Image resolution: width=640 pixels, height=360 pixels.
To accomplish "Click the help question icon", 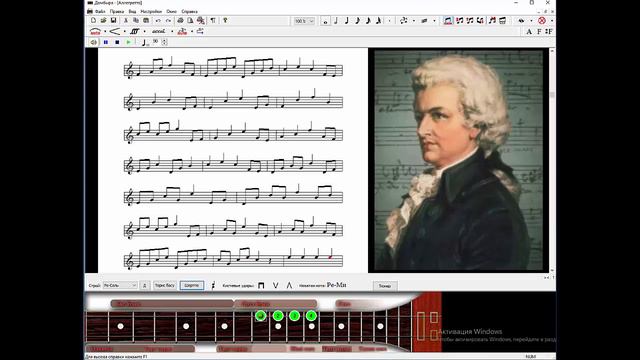I will [225, 20].
